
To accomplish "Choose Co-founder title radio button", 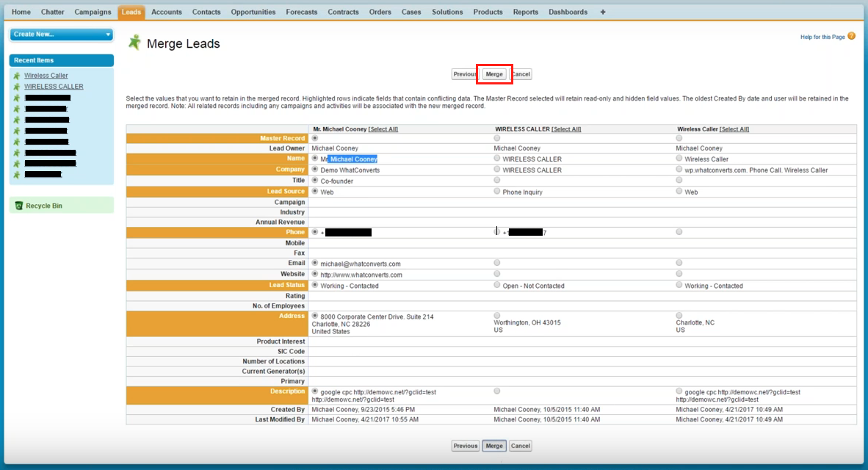I will [x=315, y=181].
